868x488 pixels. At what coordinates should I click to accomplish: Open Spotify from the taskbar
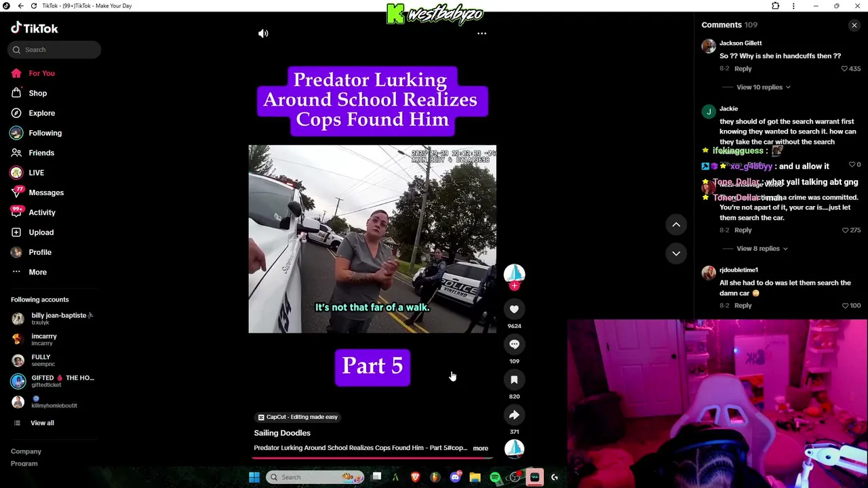tap(495, 477)
